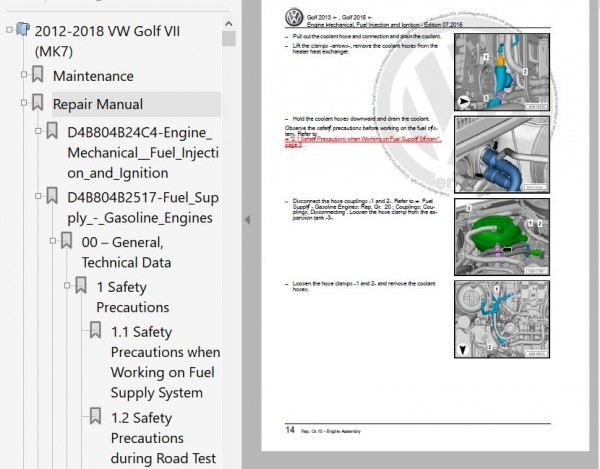Click 'Hold the coolant hoses downward' instruction text
The image size is (600, 469).
361,119
